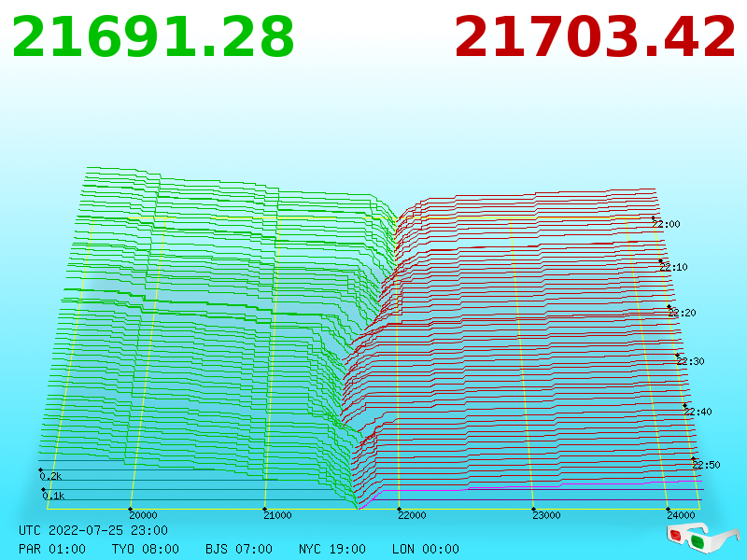Click the red-green 3D glasses icon

[703, 539]
